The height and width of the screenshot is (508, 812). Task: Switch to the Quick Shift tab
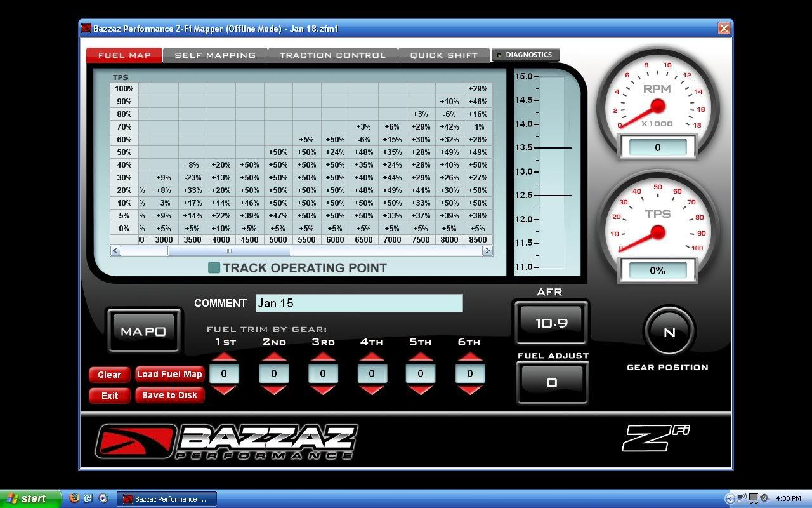pos(444,55)
